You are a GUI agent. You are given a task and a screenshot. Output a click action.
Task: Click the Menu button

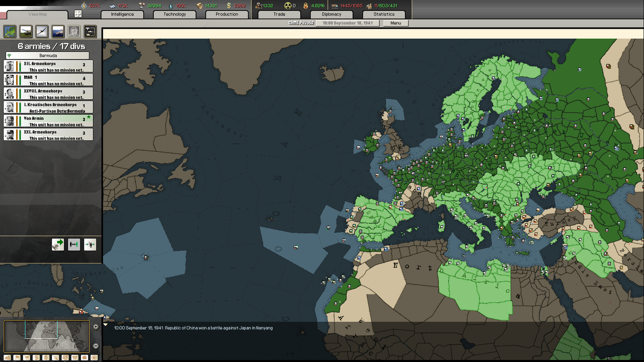[395, 23]
